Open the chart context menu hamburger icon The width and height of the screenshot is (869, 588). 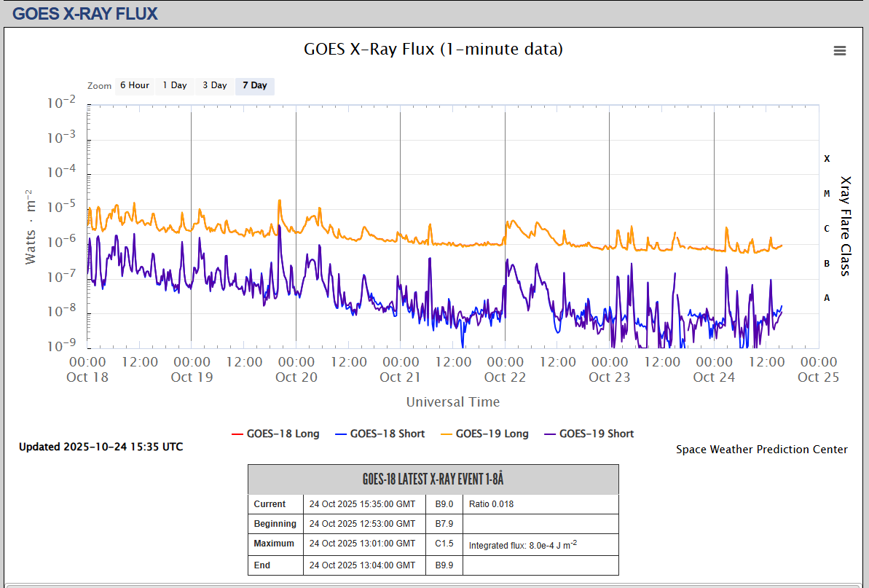(840, 50)
